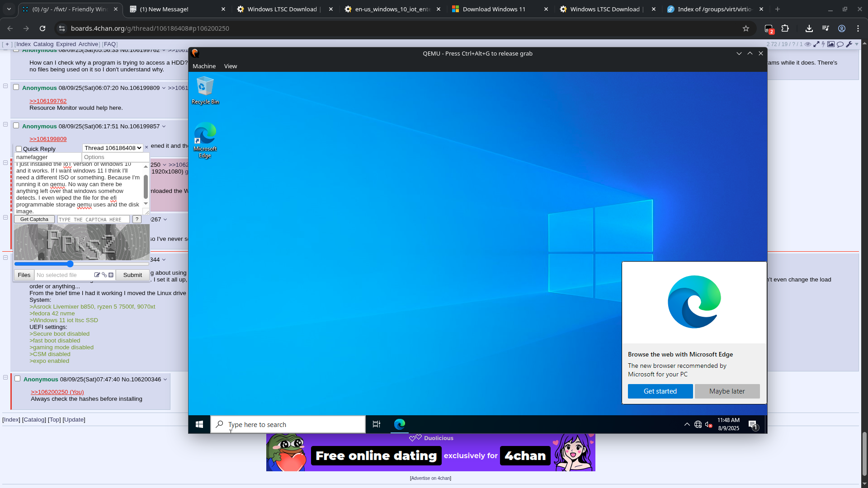Check the box for post No.106199809
Screen dimensions: 868x488
(x=16, y=87)
